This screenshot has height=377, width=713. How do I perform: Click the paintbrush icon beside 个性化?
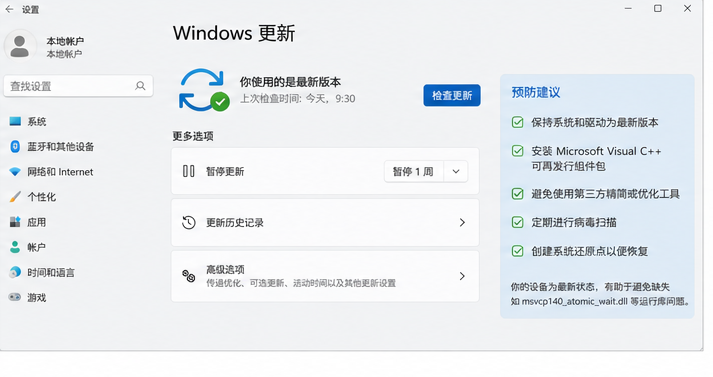click(15, 197)
